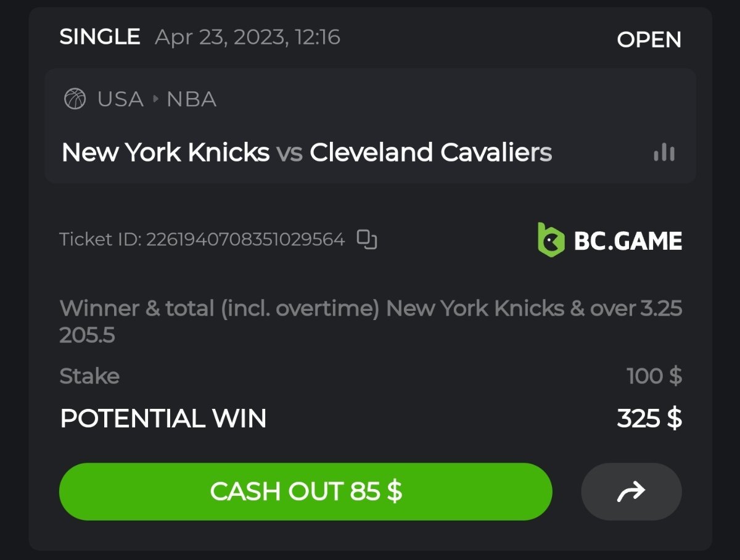Click the Stake label
740x560 pixels.
coord(89,376)
